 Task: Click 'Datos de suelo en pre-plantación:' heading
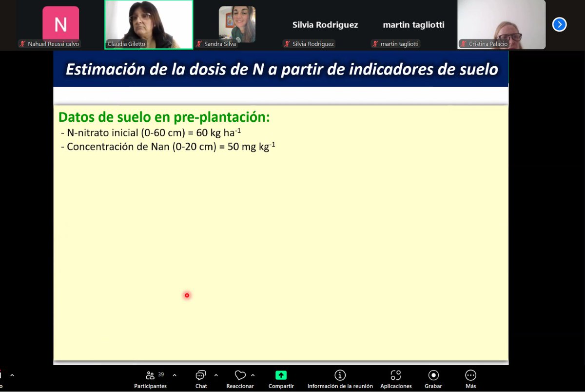click(164, 117)
